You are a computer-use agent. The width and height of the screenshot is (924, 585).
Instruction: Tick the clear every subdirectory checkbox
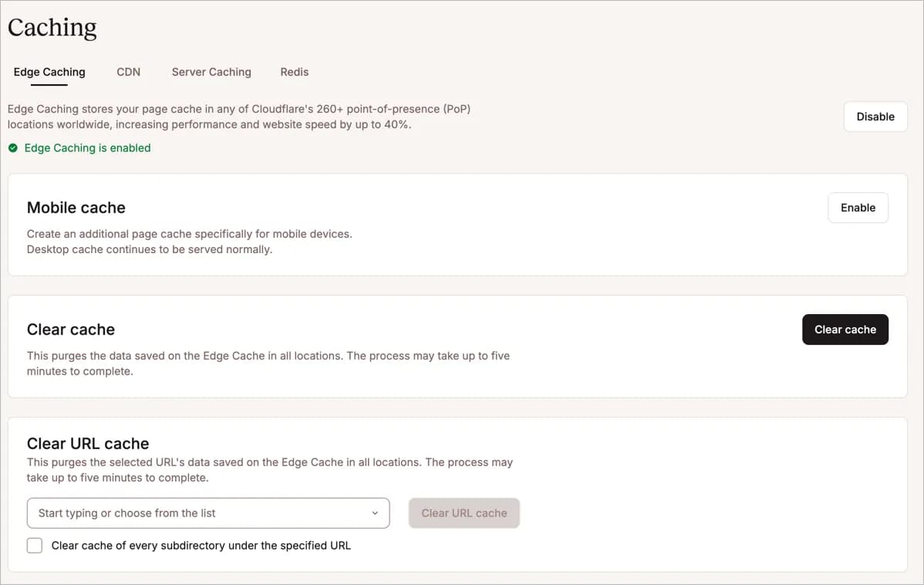pos(35,546)
